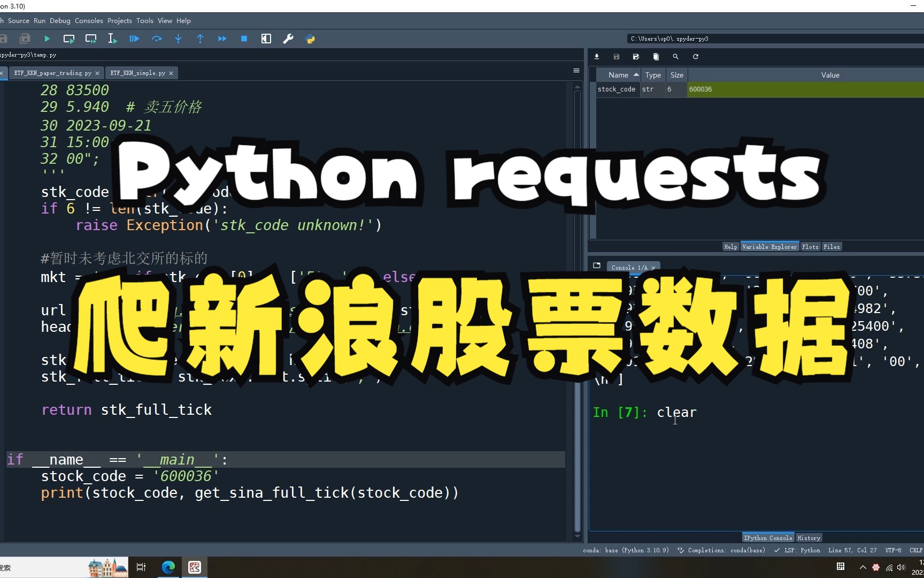Click UTF-8 encoding status
The width and height of the screenshot is (924, 578).
click(893, 550)
